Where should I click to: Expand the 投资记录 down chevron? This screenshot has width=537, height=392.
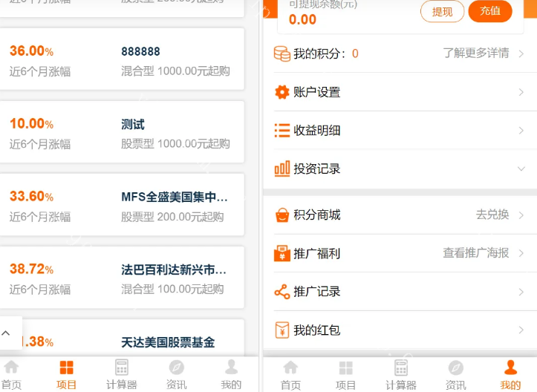521,169
